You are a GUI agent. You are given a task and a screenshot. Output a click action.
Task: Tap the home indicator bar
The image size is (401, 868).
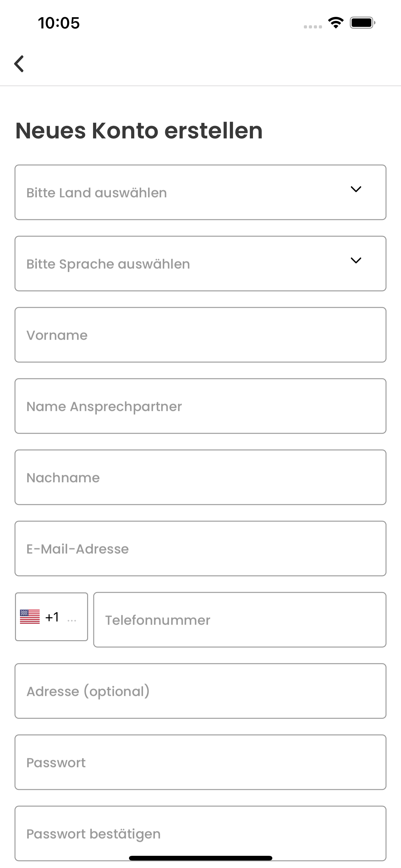coord(200,858)
